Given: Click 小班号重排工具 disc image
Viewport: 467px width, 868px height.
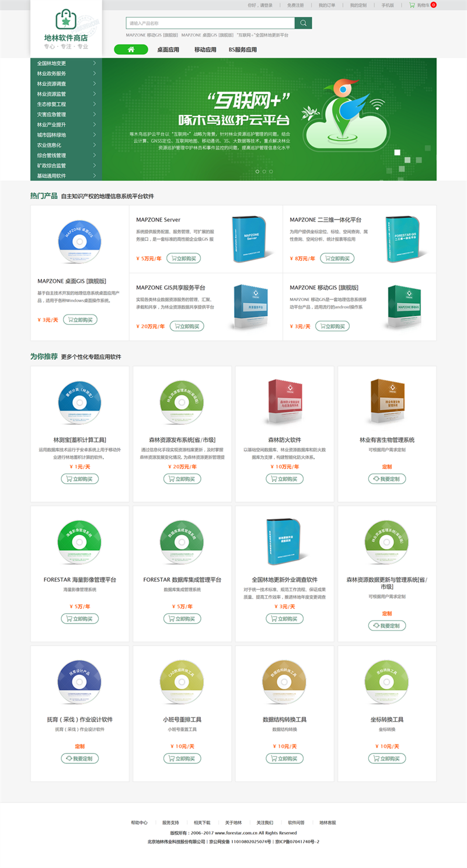Looking at the screenshot, I should click(182, 682).
